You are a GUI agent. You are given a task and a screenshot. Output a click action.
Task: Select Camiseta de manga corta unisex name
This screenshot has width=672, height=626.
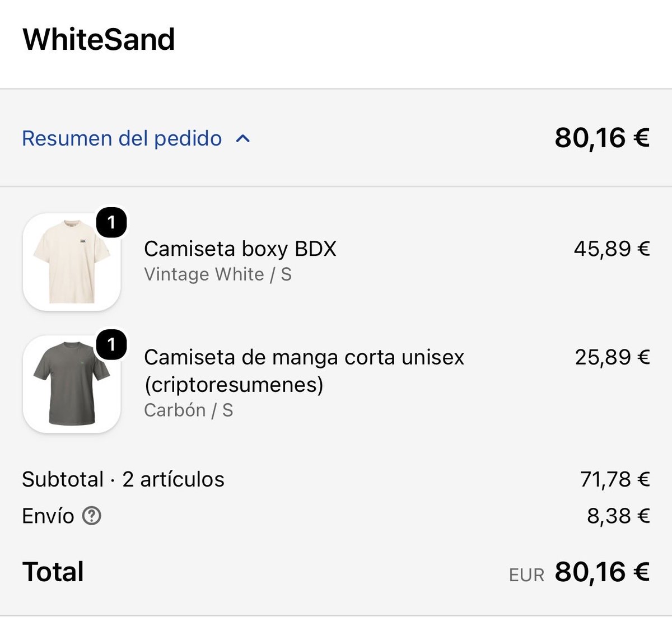pyautogui.click(x=304, y=371)
